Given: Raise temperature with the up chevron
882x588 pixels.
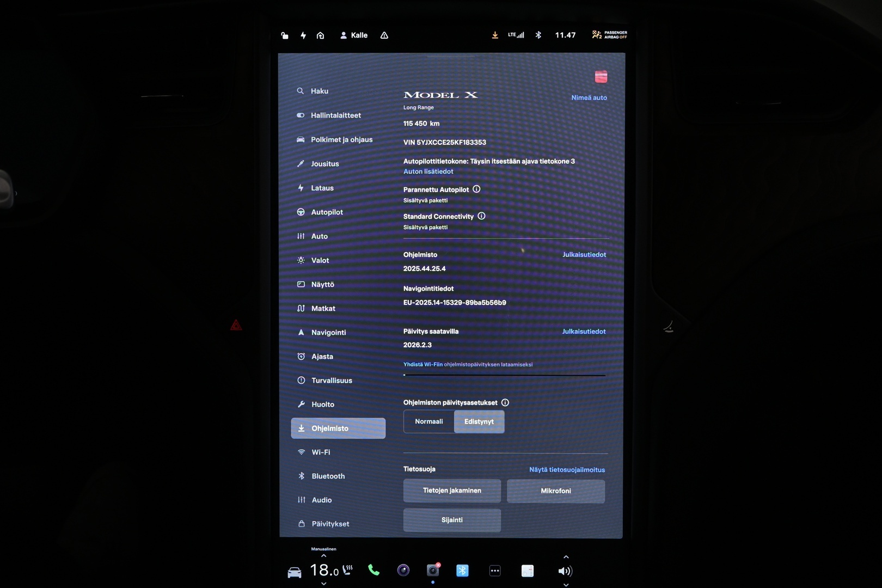Looking at the screenshot, I should pos(324,556).
